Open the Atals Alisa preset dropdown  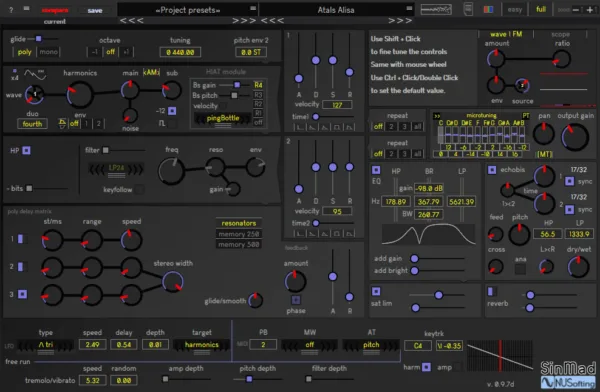click(336, 10)
